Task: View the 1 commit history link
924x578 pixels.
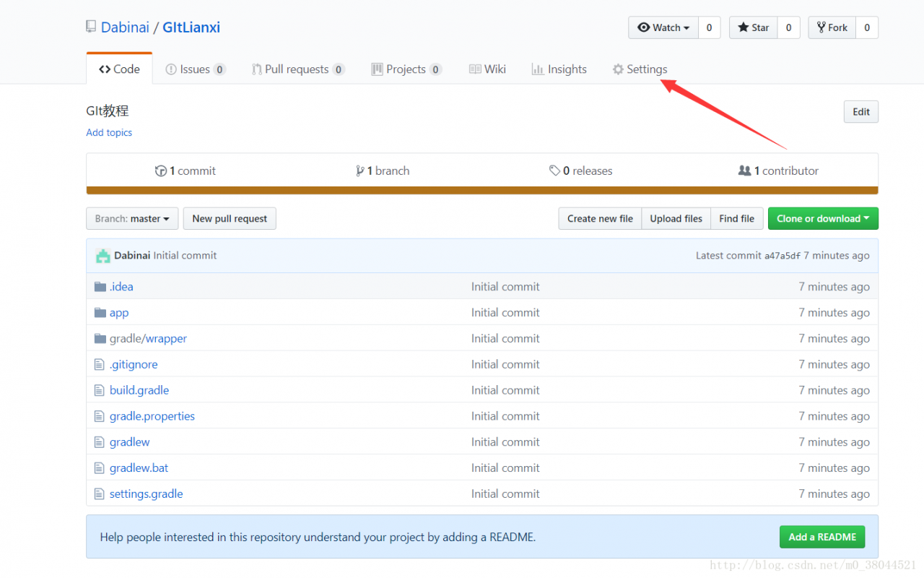Action: pyautogui.click(x=186, y=171)
